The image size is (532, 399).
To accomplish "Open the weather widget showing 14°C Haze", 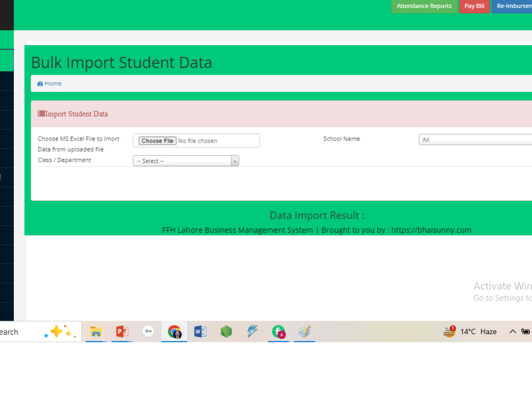I will pyautogui.click(x=470, y=331).
